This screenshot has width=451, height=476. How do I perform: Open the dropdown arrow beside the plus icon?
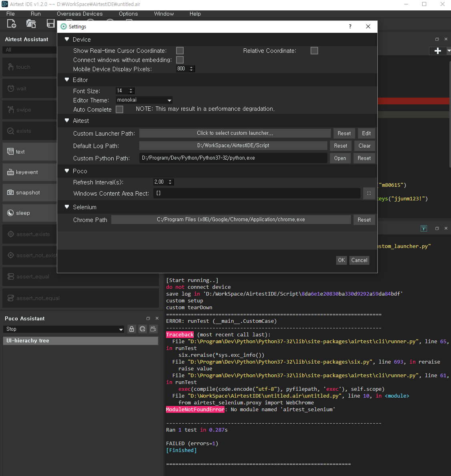point(449,51)
